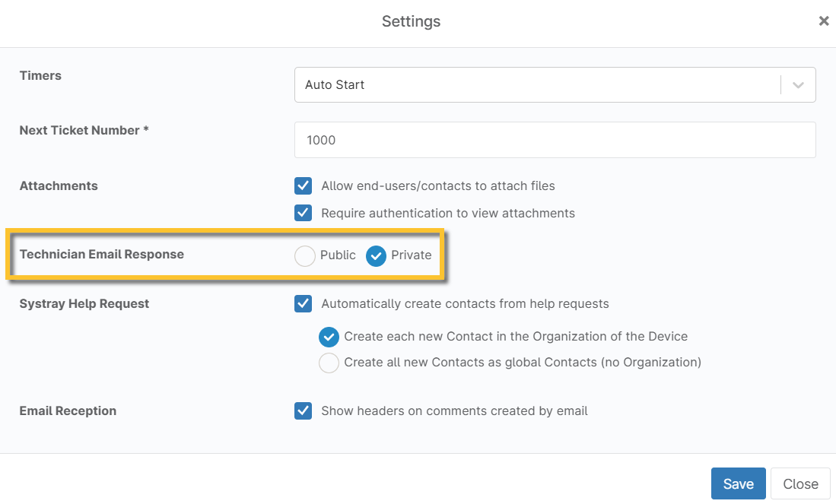Viewport: 836px width, 504px height.
Task: Click the blue Save button
Action: pos(738,483)
